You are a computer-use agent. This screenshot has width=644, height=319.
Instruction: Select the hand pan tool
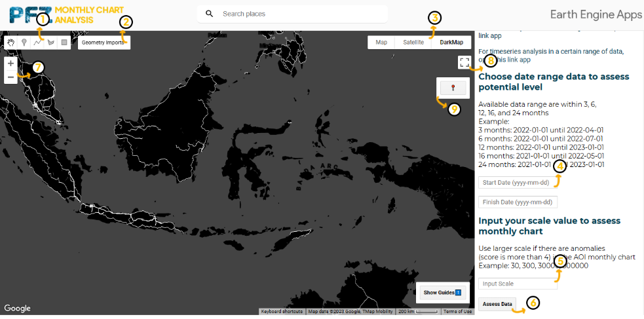pyautogui.click(x=11, y=43)
